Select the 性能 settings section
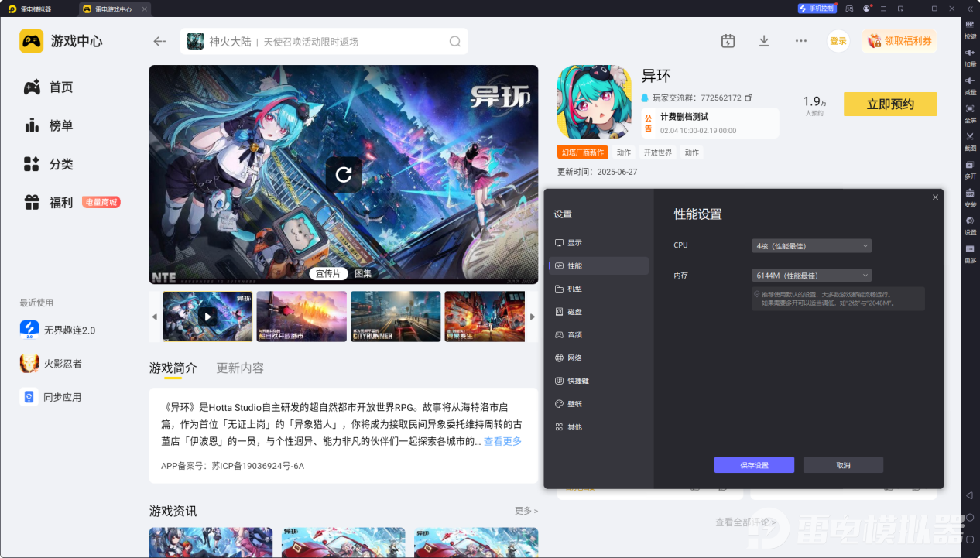This screenshot has width=980, height=558. (598, 265)
